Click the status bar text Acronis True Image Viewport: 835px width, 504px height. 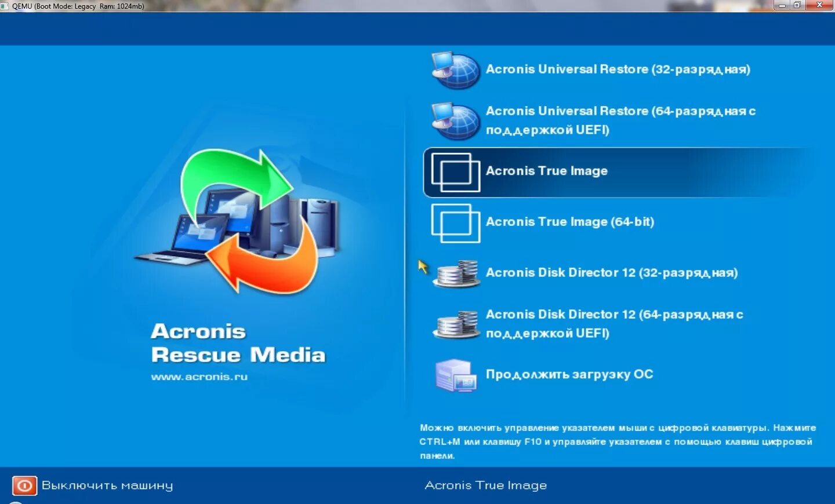(486, 485)
